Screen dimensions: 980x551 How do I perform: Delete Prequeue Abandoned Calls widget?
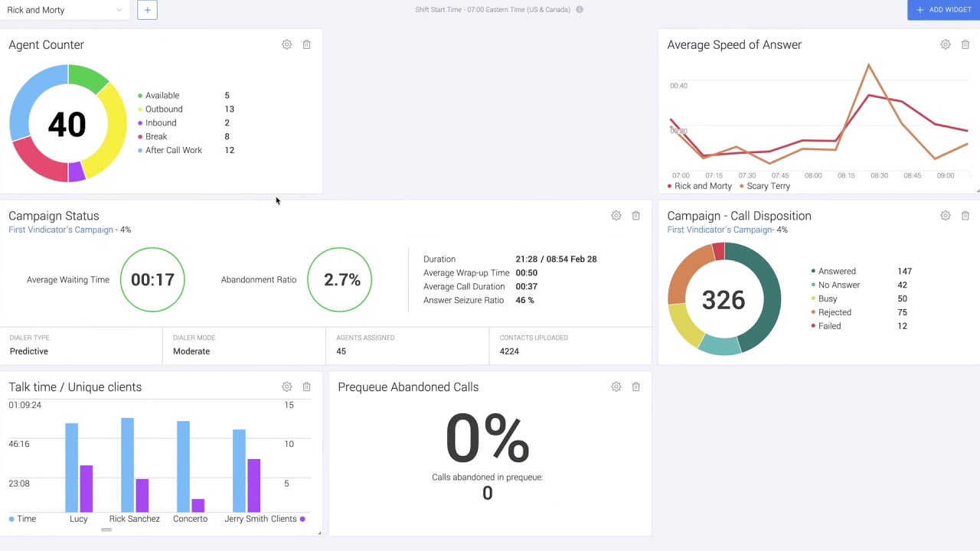[x=635, y=387]
